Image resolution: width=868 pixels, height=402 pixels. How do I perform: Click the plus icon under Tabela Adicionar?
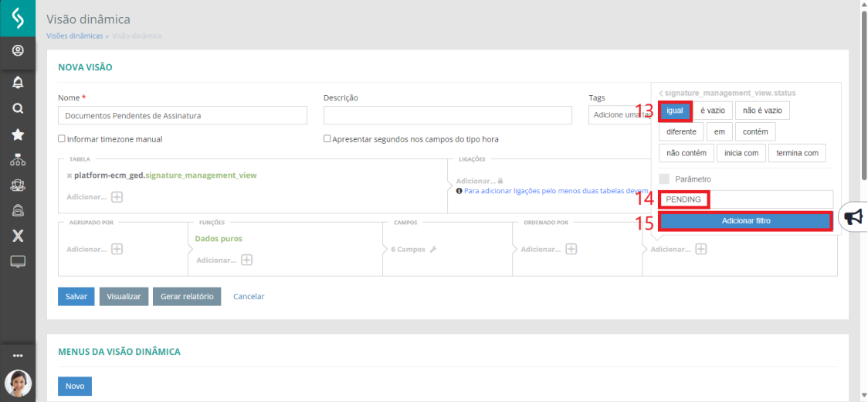click(x=117, y=197)
